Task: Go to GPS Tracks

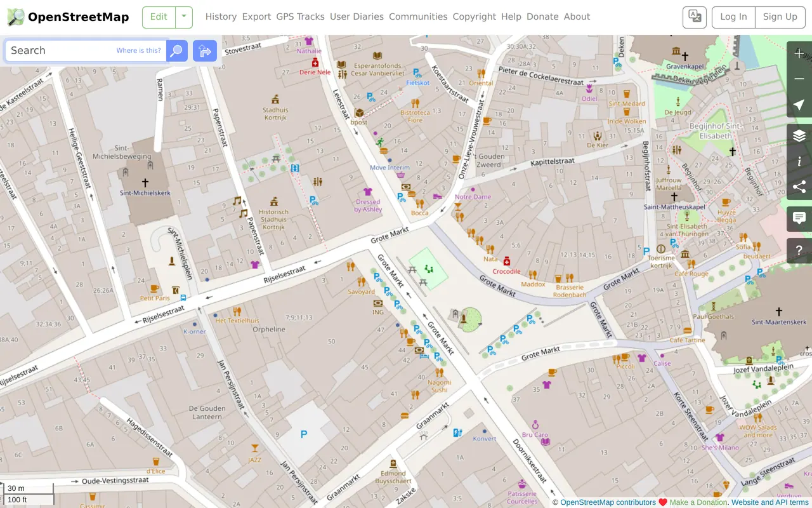Action: point(300,17)
